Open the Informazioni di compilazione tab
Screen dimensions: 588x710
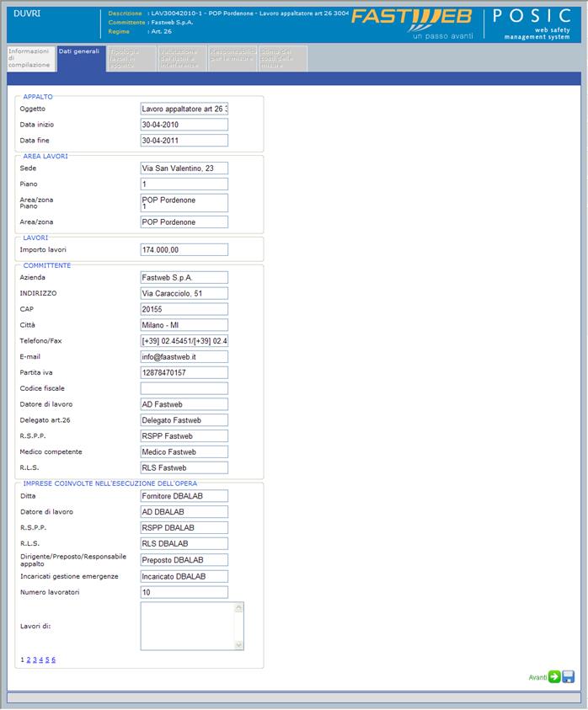tap(31, 58)
